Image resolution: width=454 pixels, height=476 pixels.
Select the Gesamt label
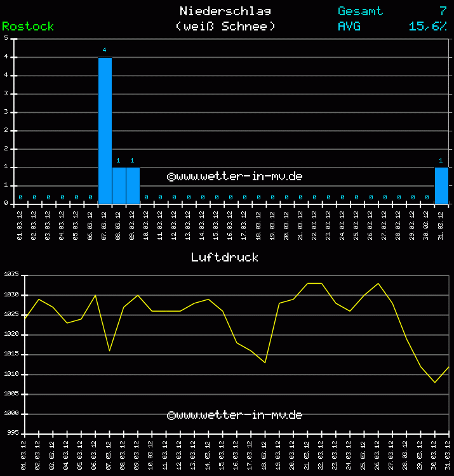point(360,11)
